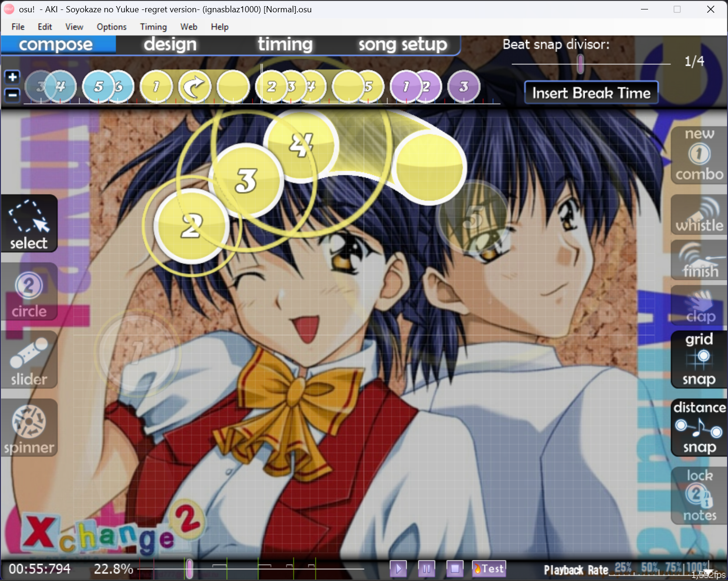This screenshot has height=581, width=728.
Task: Toggle the finish hitsound
Action: click(699, 260)
